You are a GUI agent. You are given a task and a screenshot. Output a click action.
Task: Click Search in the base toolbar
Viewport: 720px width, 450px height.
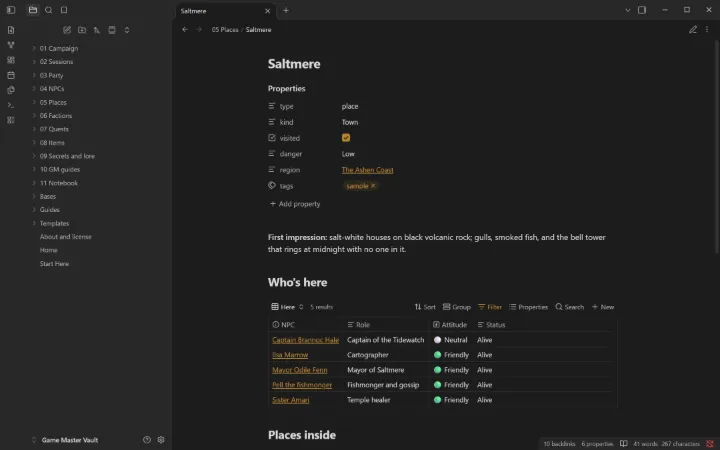569,307
